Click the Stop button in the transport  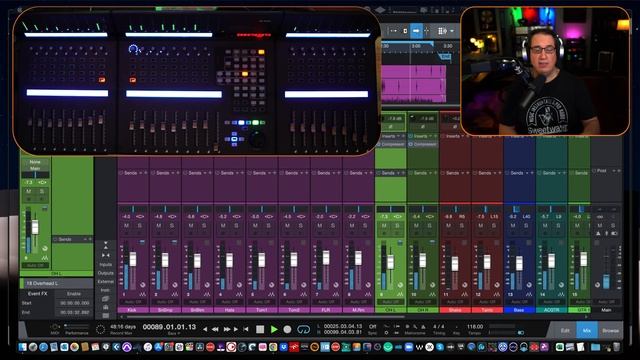tap(260, 329)
